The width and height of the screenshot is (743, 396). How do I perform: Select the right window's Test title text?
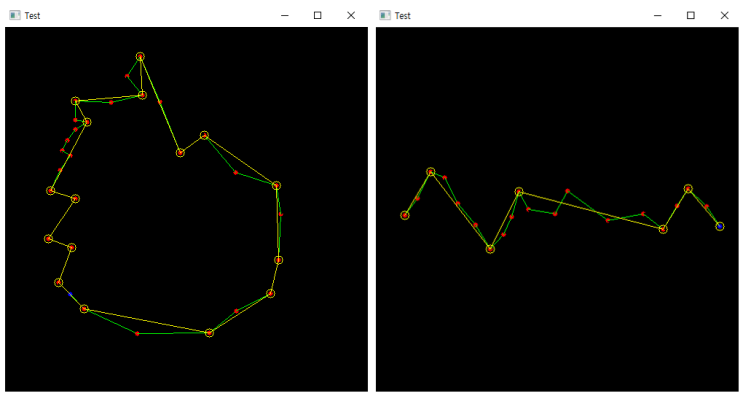point(402,16)
